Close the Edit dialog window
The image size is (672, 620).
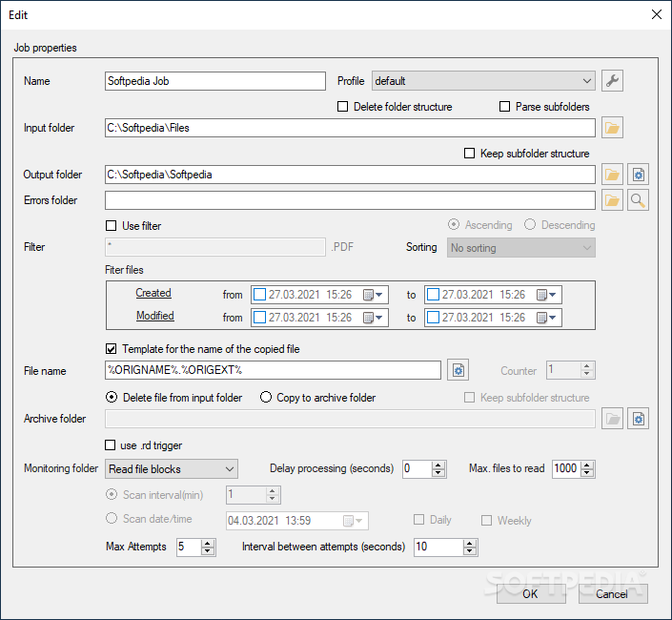(x=657, y=14)
